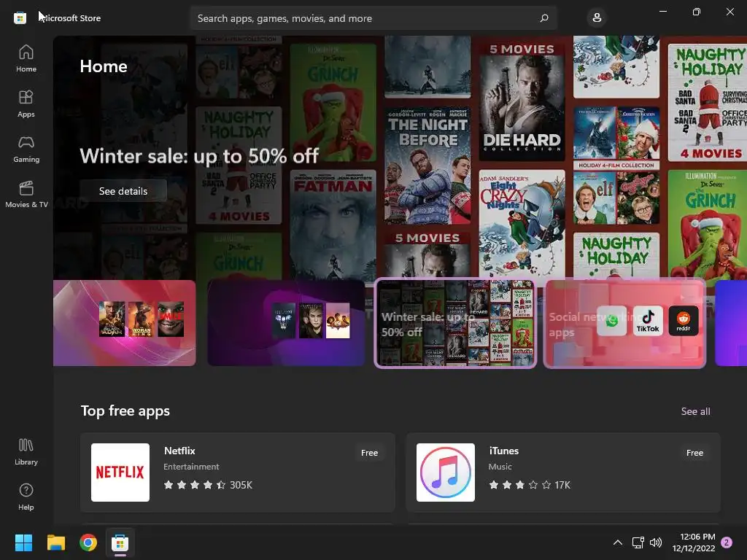
Task: Show hidden tray icons chevron
Action: point(617,542)
